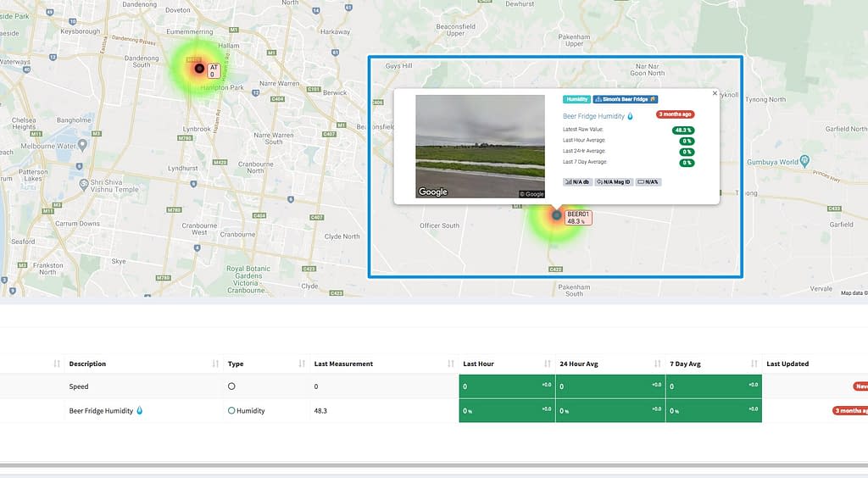This screenshot has height=478, width=868.
Task: Click the N/A db signal strength badge
Action: (x=577, y=182)
